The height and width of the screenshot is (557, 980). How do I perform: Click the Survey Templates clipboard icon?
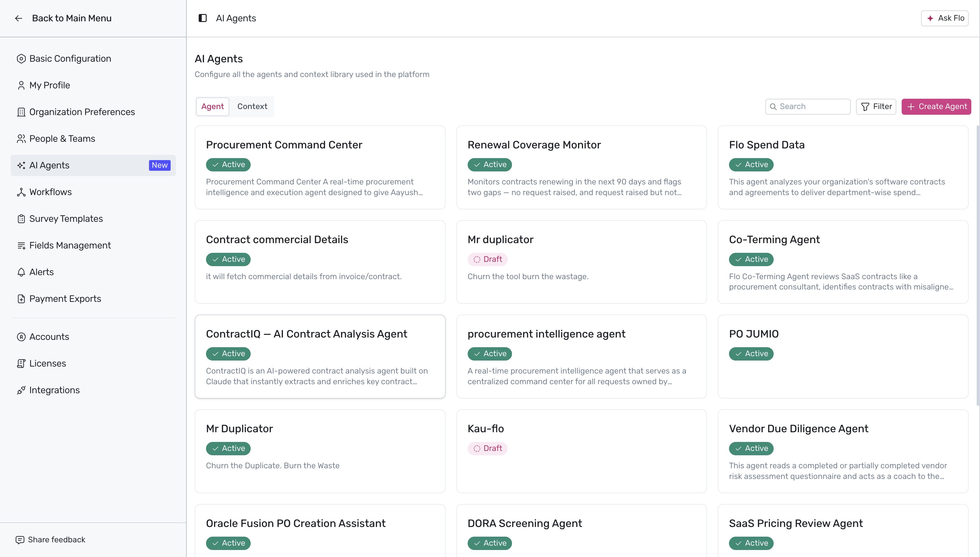[21, 219]
